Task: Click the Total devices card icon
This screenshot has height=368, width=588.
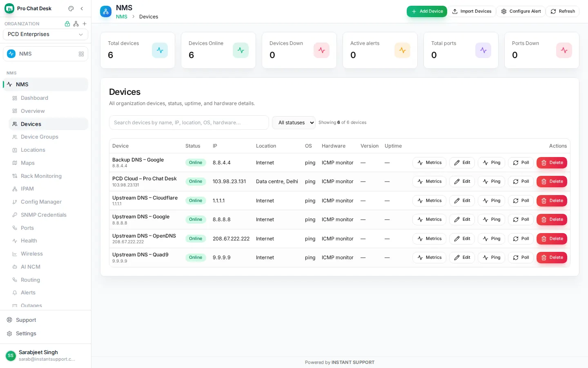Action: (x=160, y=50)
